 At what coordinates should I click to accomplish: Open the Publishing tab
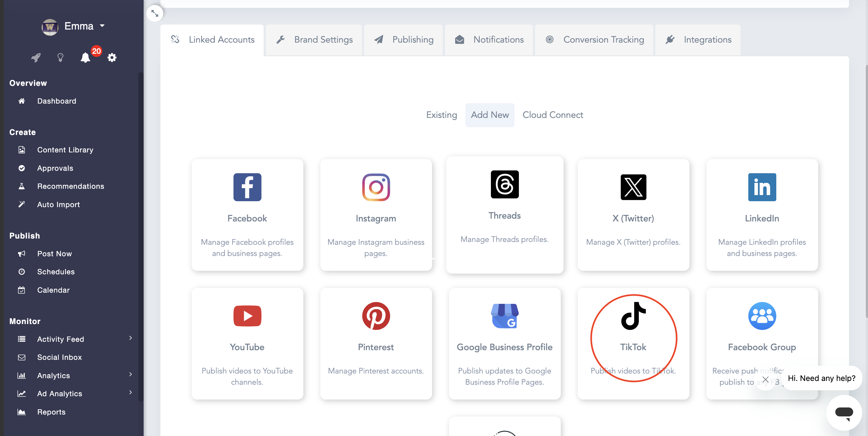point(403,40)
